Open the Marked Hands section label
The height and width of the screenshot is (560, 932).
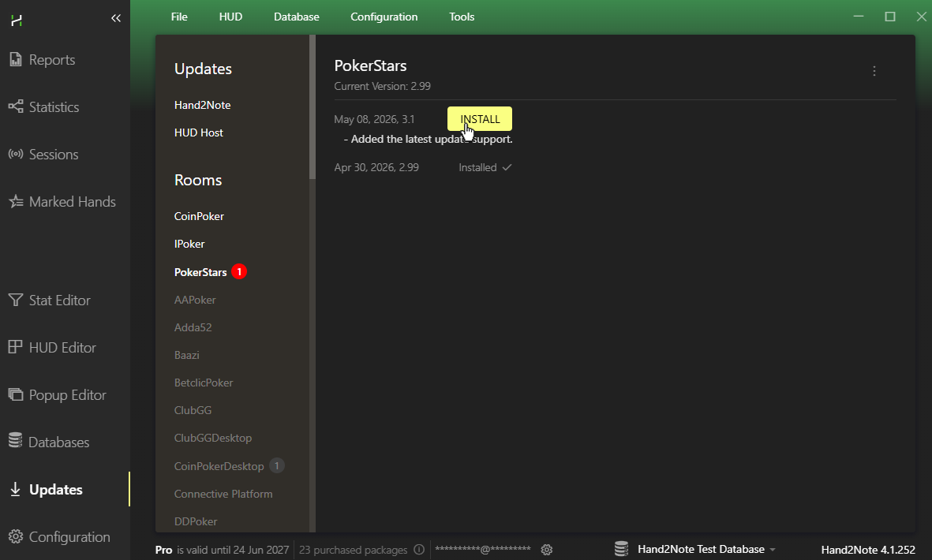(73, 201)
